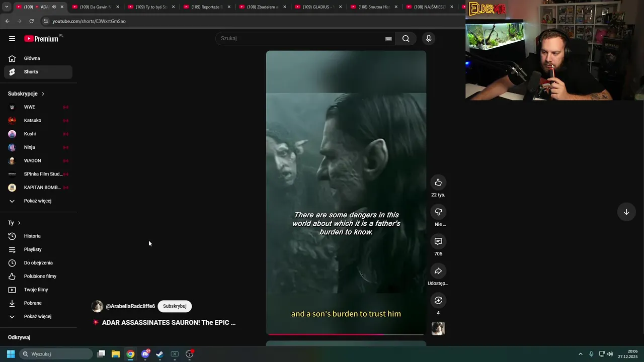
Task: Expand subscriptions with Pokaż więcej
Action: click(x=38, y=201)
